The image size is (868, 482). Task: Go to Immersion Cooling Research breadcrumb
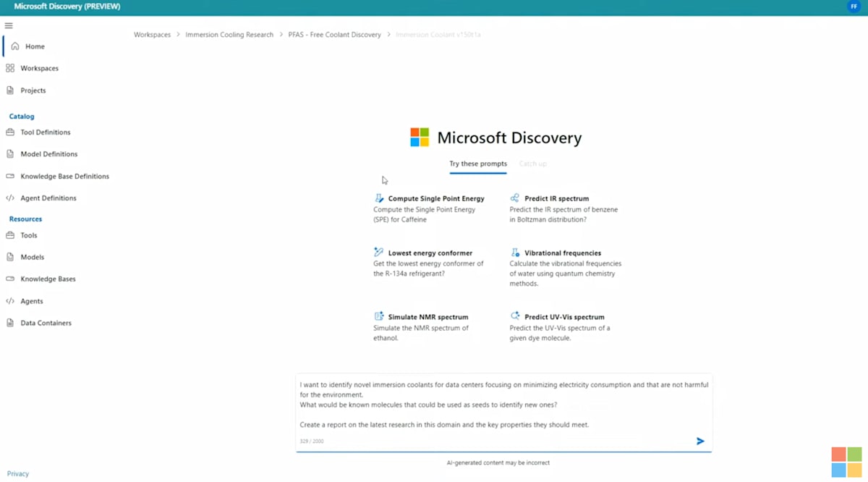229,35
